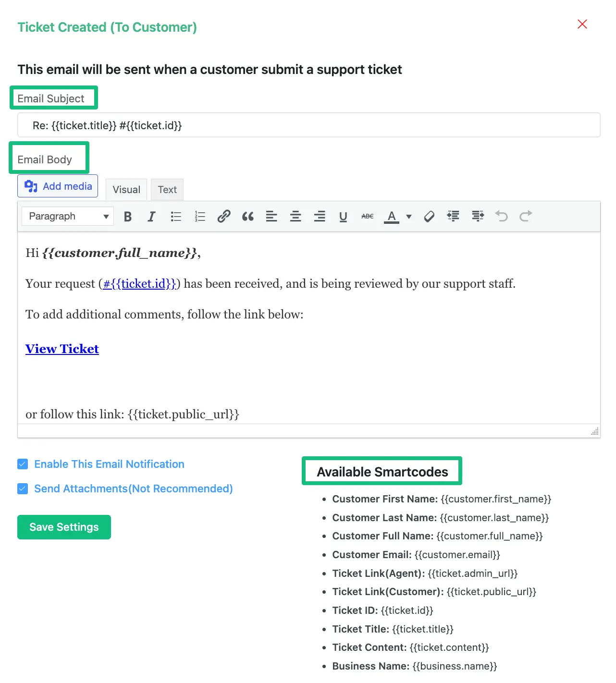Select the Business Name smartcode
Screen dimensions: 616x683
[415, 666]
